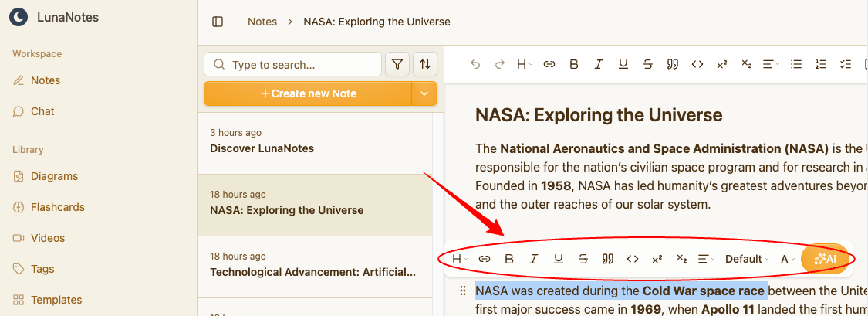Open Flashcards in the Library sidebar
This screenshot has width=868, height=316.
coord(57,207)
